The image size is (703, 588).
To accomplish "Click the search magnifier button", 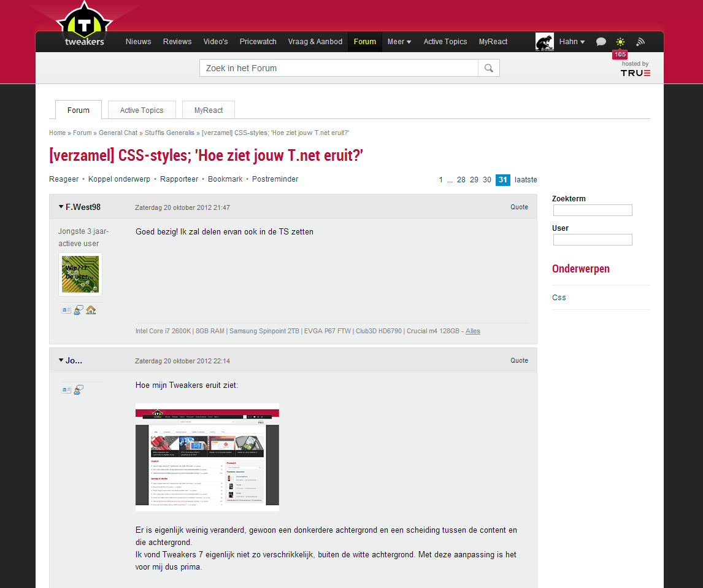I will pyautogui.click(x=489, y=68).
